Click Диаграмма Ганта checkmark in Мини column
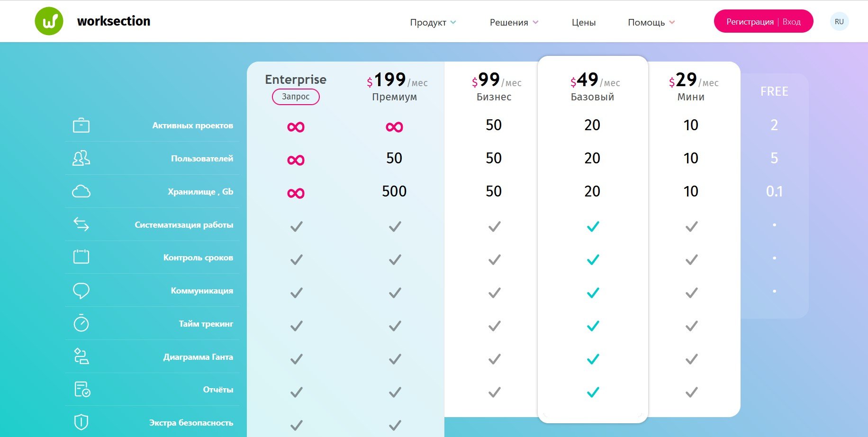This screenshot has height=437, width=868. 691,359
